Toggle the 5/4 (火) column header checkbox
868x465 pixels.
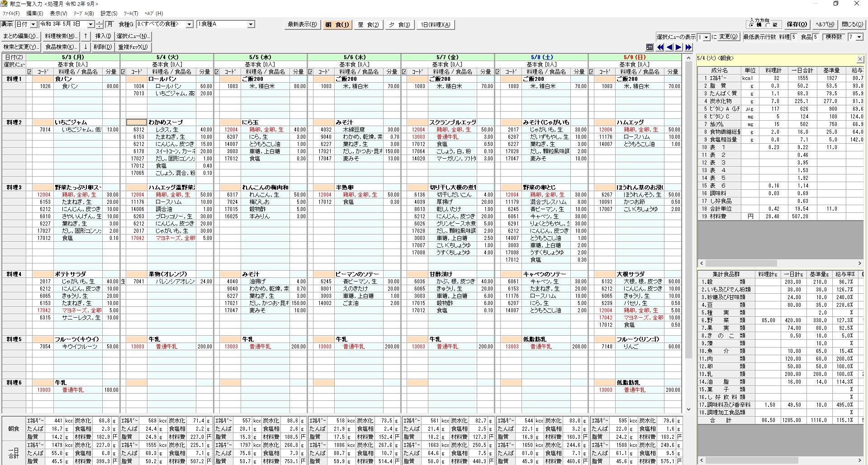[x=123, y=72]
